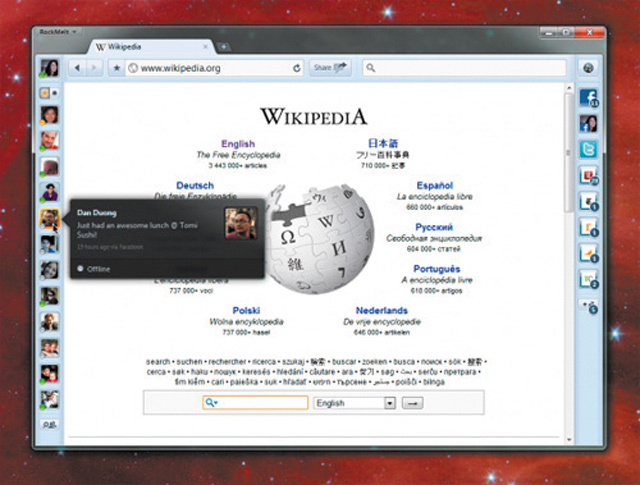Open your own profile avatar top-left
This screenshot has width=640, height=485.
[x=49, y=67]
